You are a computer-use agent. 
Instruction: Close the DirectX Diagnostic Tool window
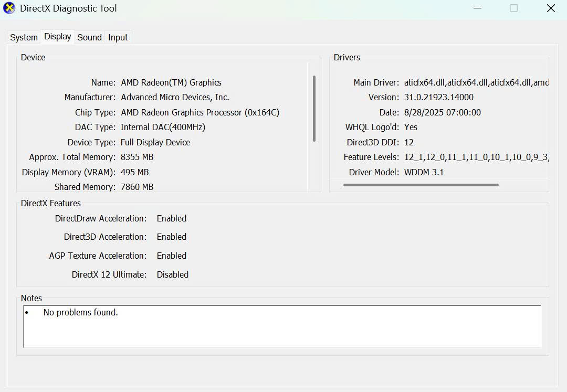551,8
